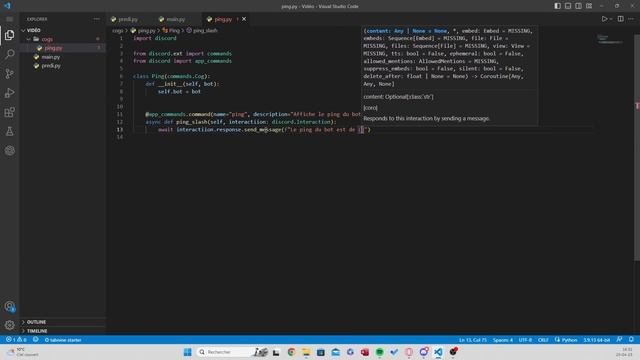Open Spotify from the taskbar

point(380,352)
